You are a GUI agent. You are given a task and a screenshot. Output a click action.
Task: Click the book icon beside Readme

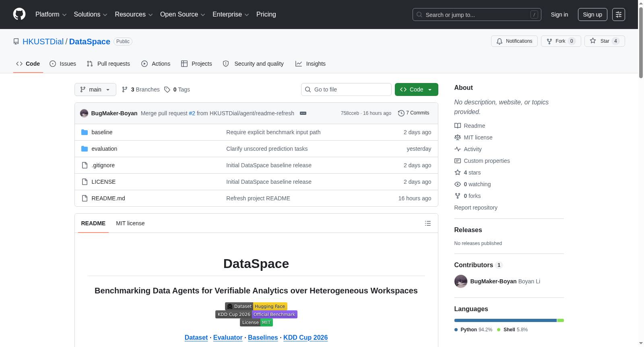458,126
